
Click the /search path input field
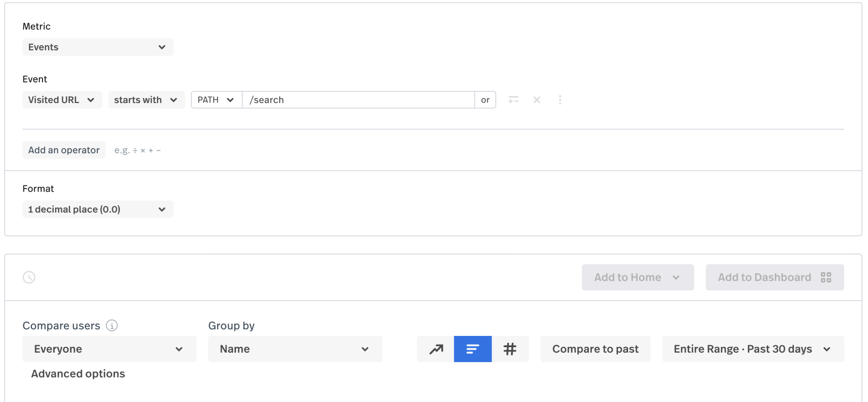(358, 100)
